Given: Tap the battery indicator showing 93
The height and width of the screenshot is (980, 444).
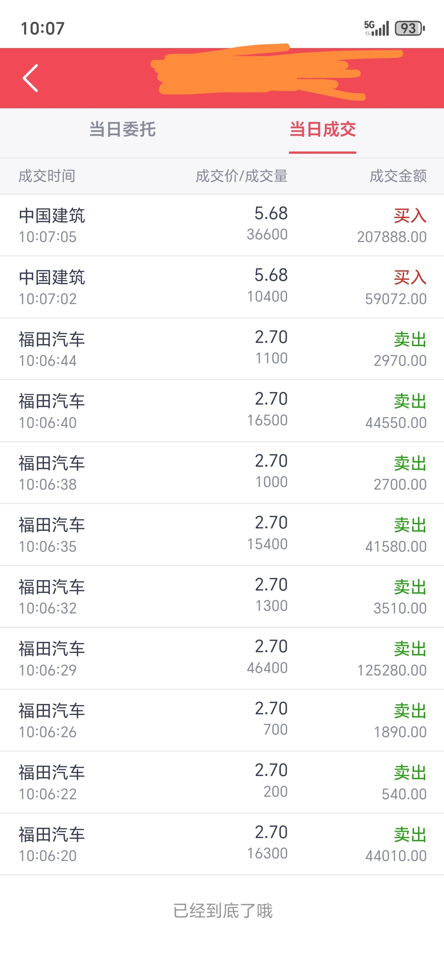Looking at the screenshot, I should 410,28.
